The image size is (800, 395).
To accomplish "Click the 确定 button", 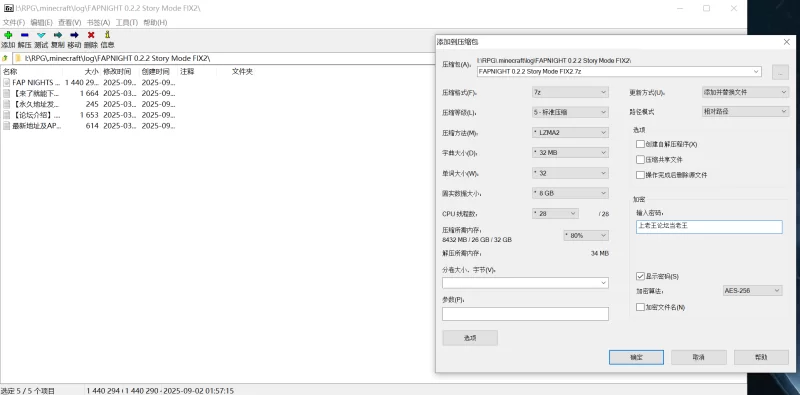I will (636, 357).
